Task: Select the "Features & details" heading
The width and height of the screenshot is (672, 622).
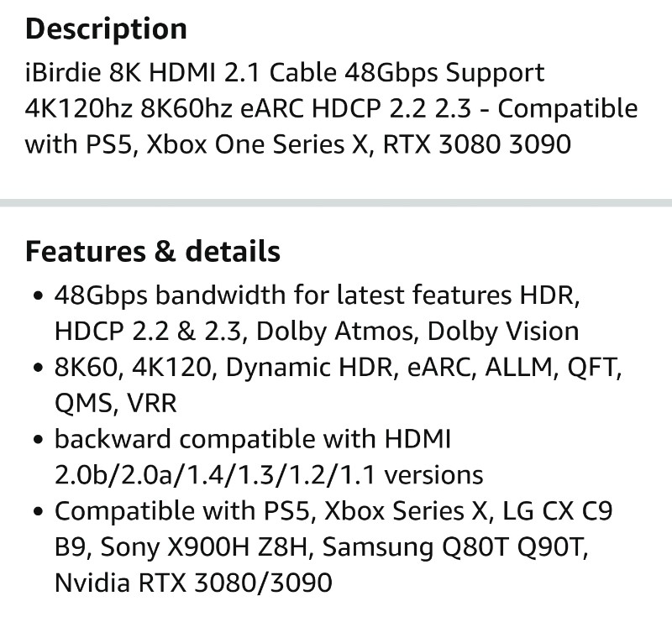Action: (153, 251)
